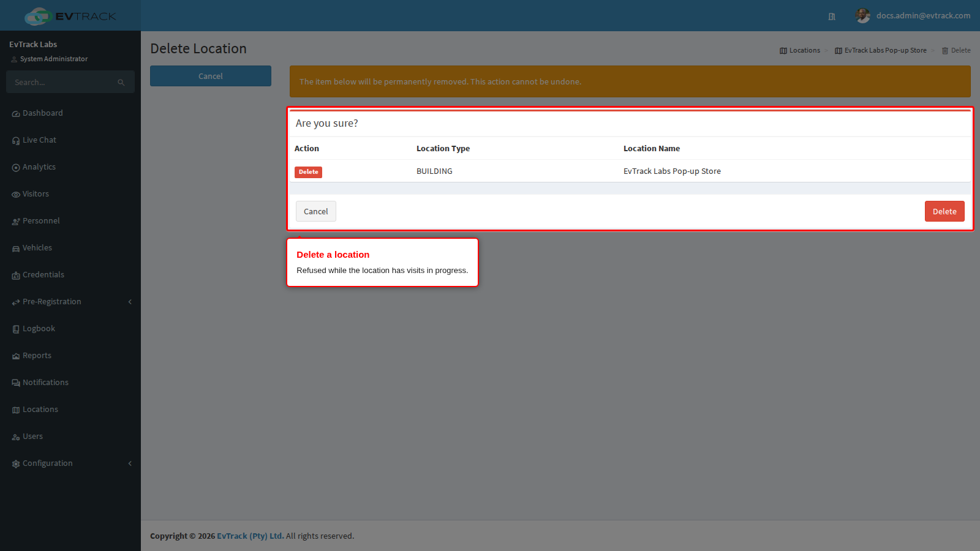Click the Cancel button in the confirmation panel
Image resolution: width=980 pixels, height=551 pixels.
(316, 211)
